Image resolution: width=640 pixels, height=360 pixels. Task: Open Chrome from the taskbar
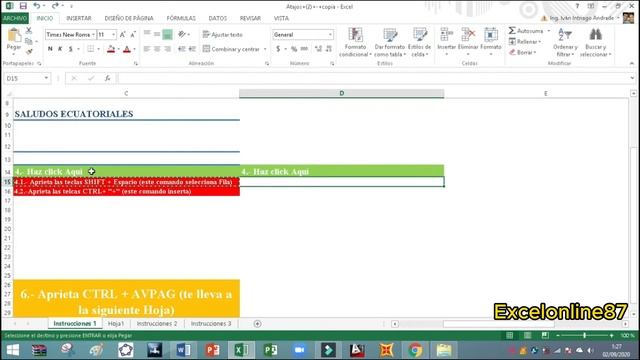point(415,350)
